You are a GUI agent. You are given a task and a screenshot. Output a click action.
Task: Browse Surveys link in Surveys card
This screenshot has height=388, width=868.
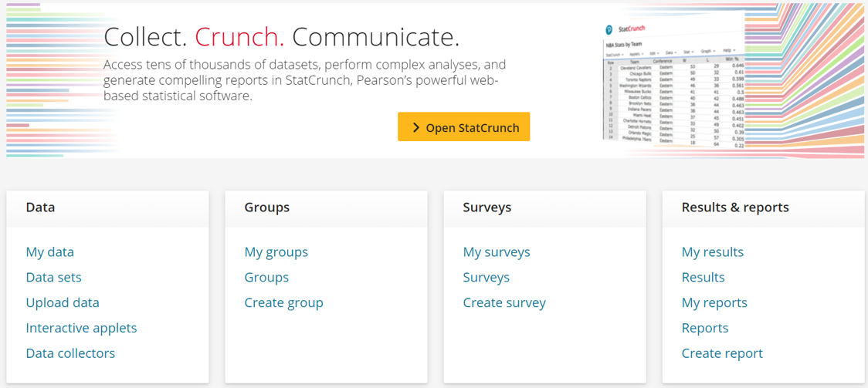pyautogui.click(x=487, y=277)
